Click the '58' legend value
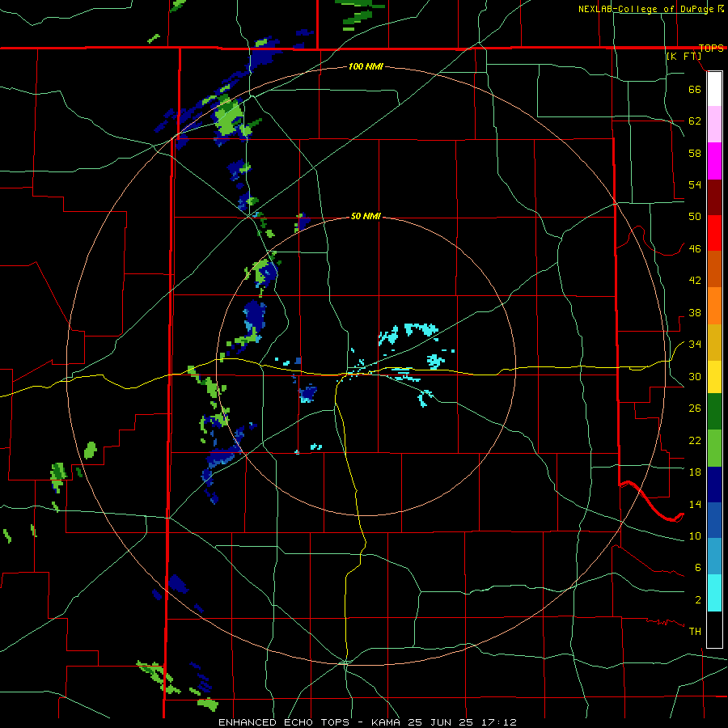 (695, 153)
